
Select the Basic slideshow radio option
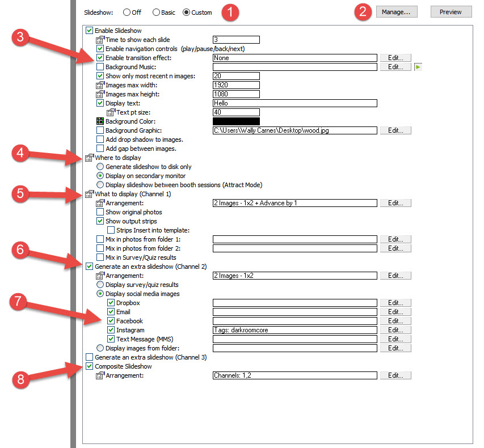(x=156, y=12)
